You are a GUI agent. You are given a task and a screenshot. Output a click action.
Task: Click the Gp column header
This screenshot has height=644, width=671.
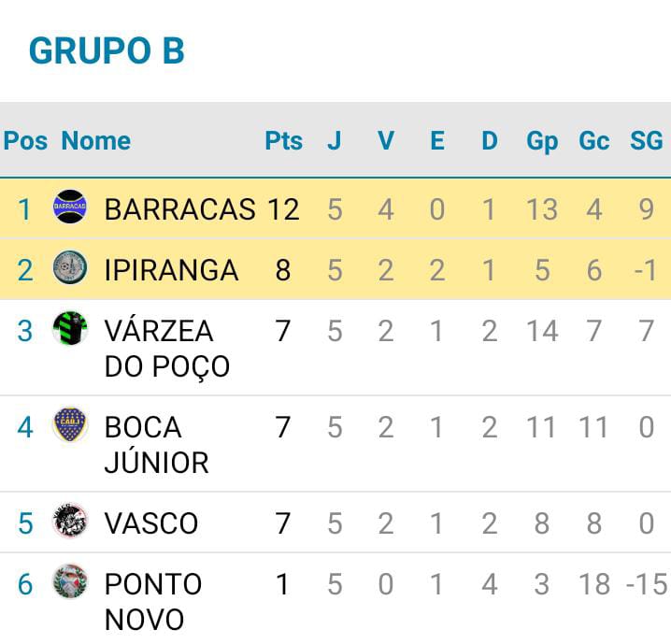(542, 141)
